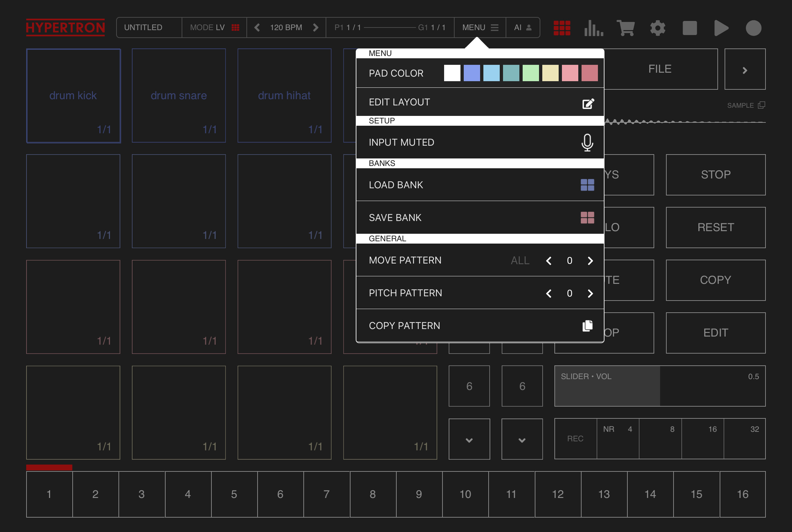Open the mixer bars icon
792x532 pixels.
pos(594,28)
